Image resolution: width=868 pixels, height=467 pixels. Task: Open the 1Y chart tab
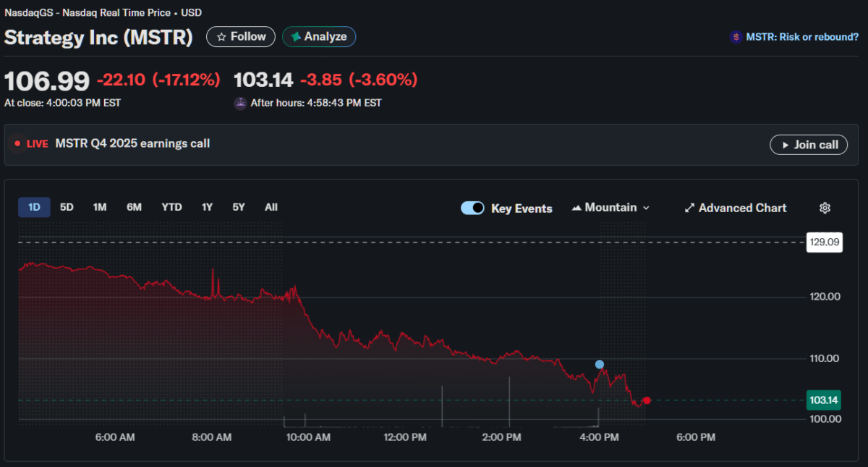(207, 207)
